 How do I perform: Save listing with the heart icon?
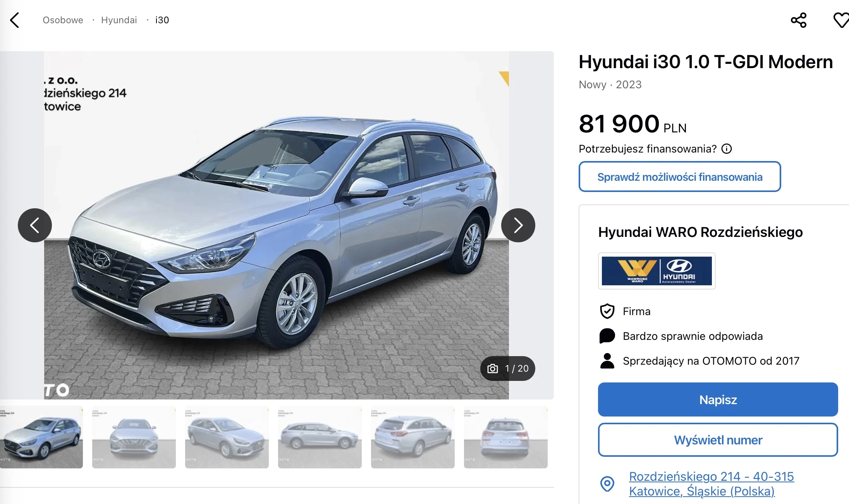[841, 20]
